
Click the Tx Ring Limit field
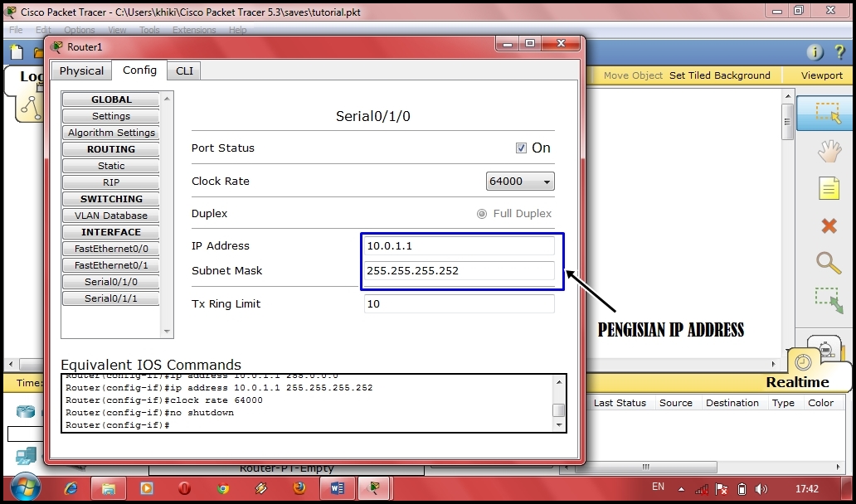click(460, 304)
